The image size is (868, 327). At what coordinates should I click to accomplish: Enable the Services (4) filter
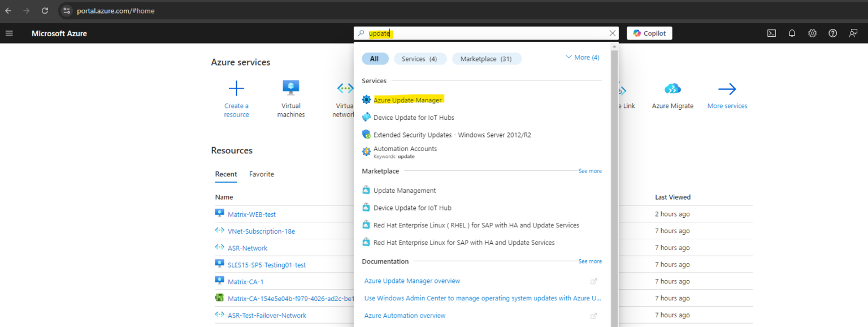tap(420, 58)
